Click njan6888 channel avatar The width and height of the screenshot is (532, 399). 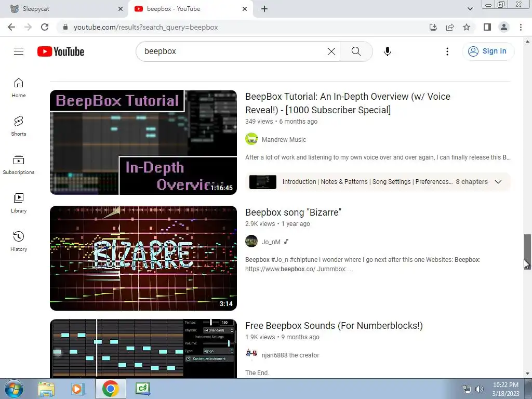[x=251, y=353]
